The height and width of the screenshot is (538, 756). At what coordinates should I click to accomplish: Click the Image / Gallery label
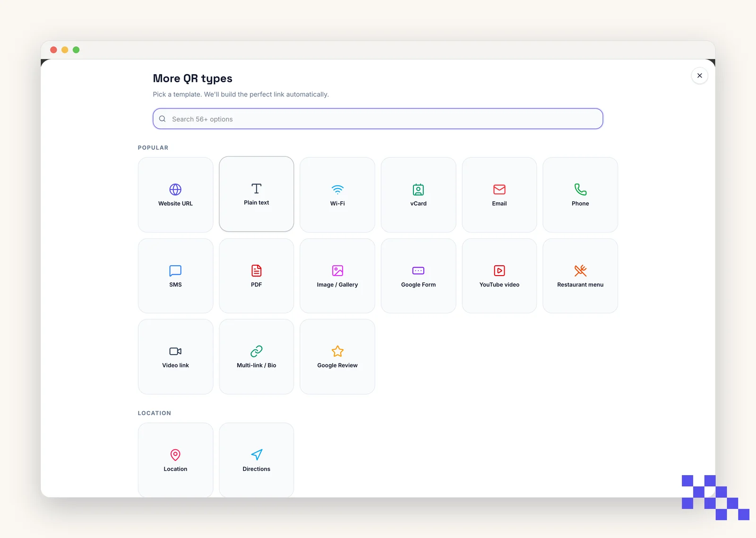(337, 285)
